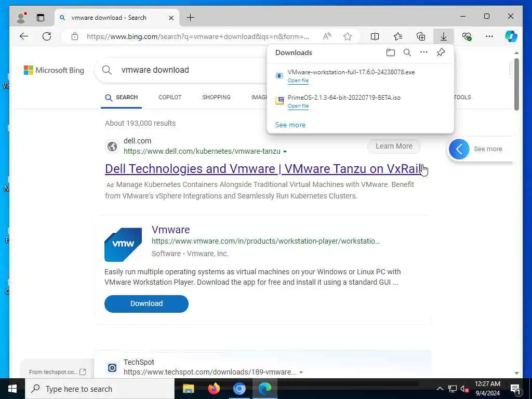
Task: Switch to the COPILOT tab
Action: 170,97
